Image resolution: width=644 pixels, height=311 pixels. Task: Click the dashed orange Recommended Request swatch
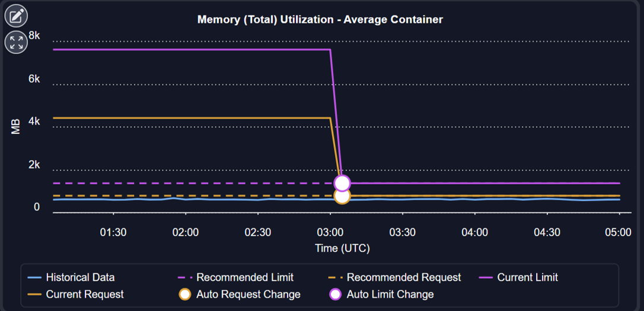click(x=336, y=278)
